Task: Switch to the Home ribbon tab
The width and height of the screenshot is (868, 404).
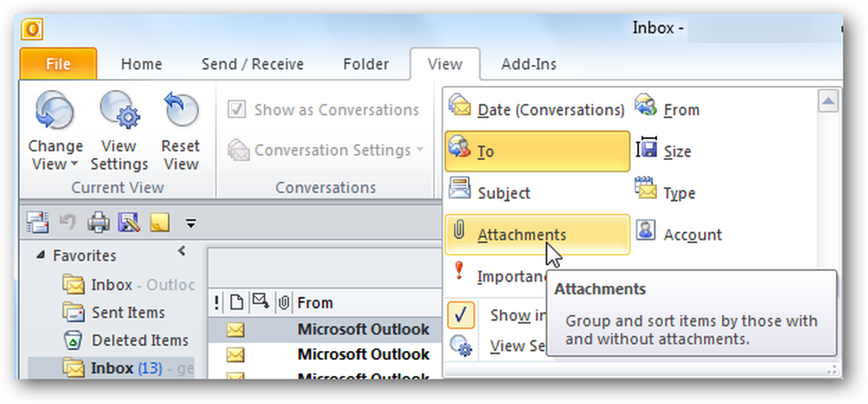Action: [x=141, y=64]
